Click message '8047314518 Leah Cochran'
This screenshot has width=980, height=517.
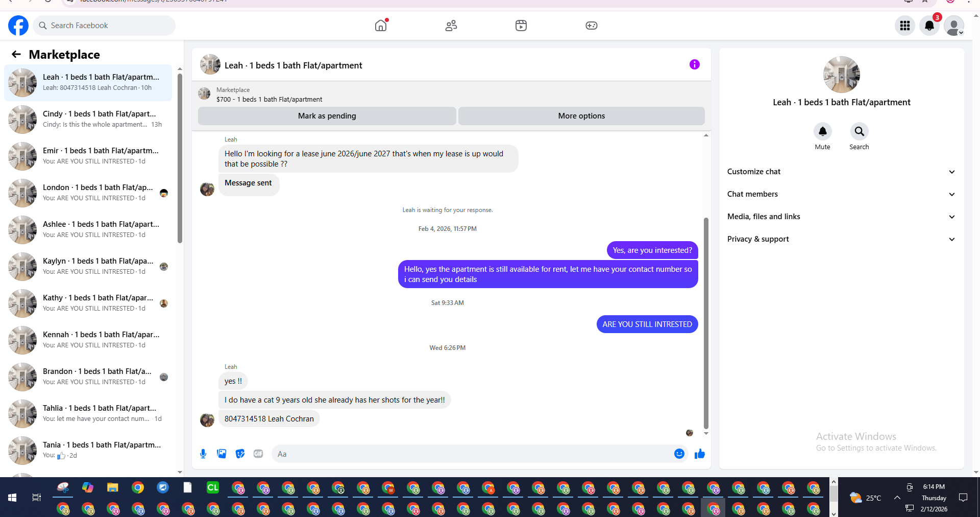(269, 419)
